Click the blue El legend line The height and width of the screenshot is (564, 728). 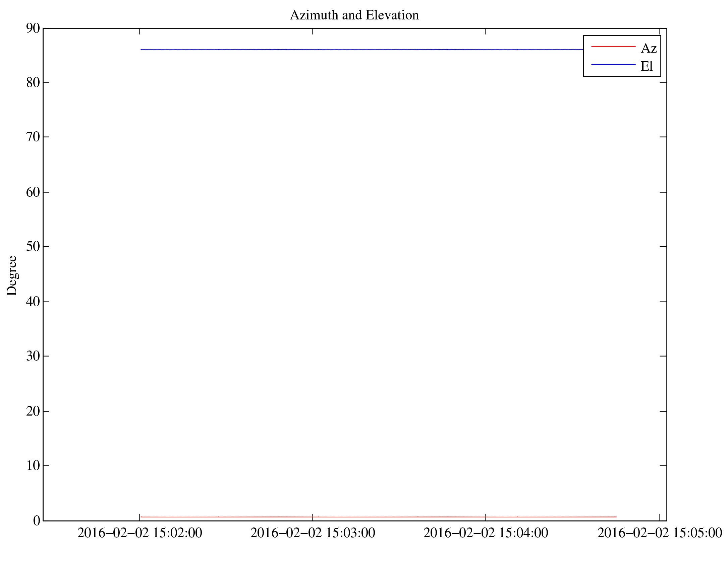(613, 64)
